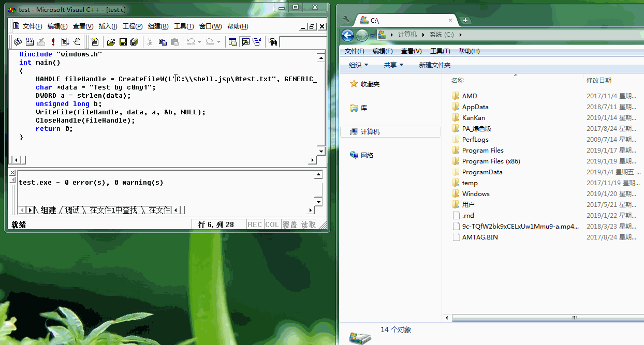Select 收藏夹 in the navigation pane
This screenshot has height=345, width=644.
coord(365,84)
